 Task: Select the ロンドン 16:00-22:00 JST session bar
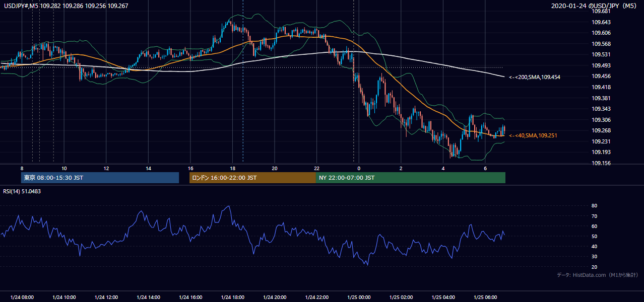(252, 178)
